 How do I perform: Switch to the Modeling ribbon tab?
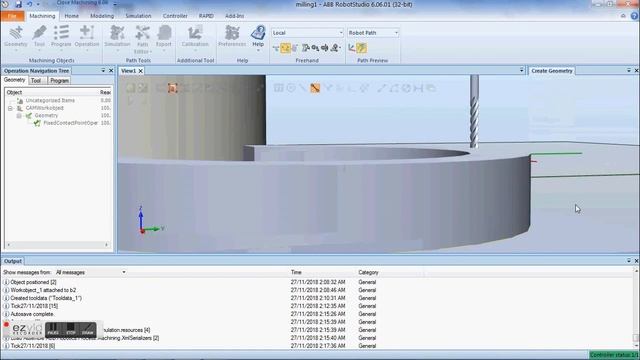pos(102,16)
